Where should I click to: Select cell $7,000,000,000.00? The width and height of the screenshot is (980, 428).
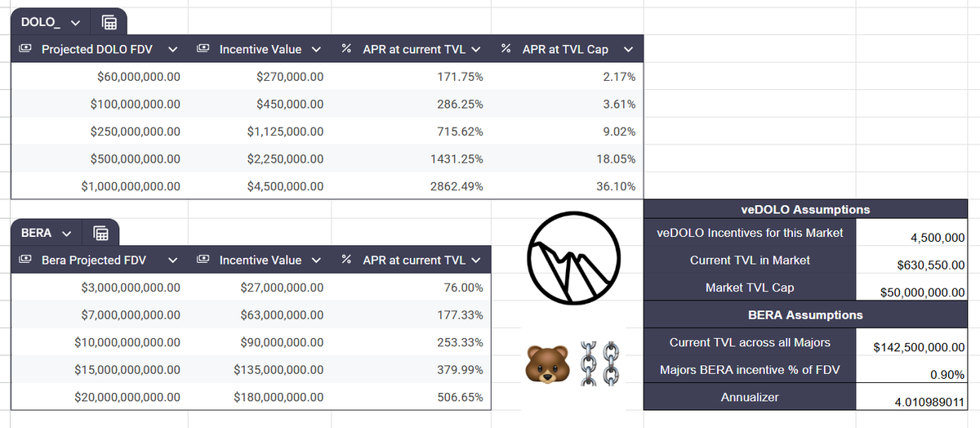(x=100, y=315)
